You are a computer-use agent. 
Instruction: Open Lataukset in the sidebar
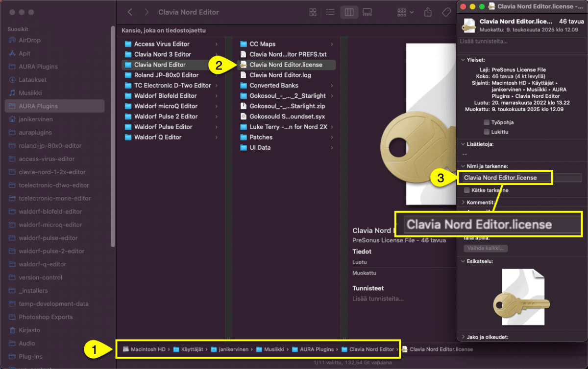tap(32, 79)
